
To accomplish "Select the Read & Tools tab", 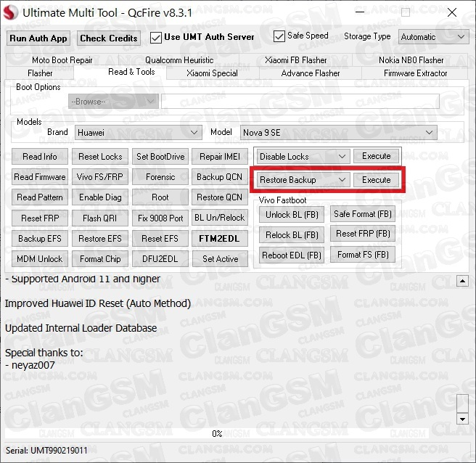I will pyautogui.click(x=131, y=72).
